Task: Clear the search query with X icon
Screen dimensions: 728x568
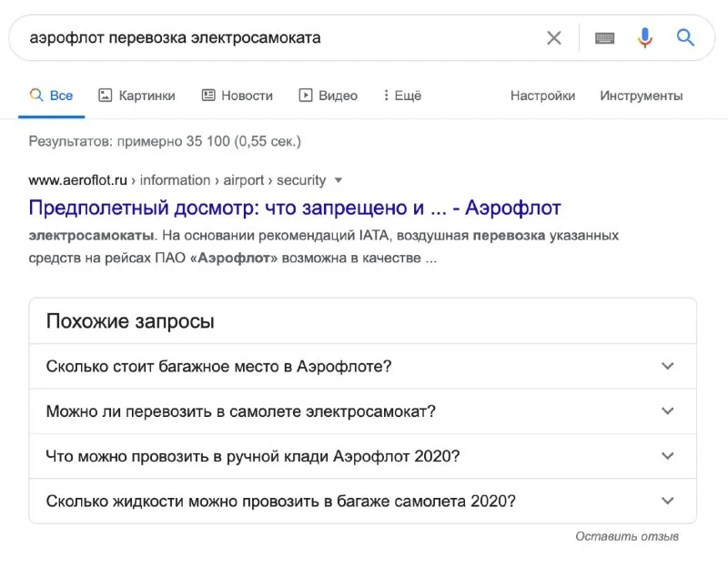Action: tap(553, 38)
